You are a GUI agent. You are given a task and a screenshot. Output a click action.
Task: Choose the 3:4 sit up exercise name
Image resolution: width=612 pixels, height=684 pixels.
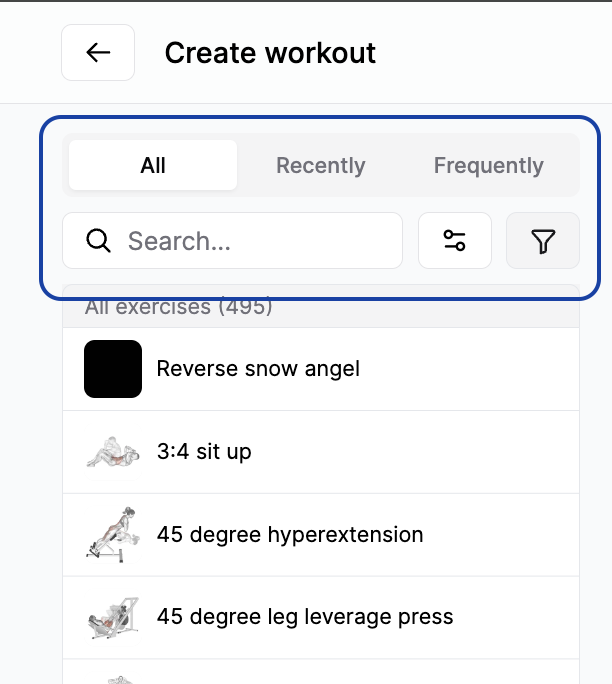click(204, 452)
